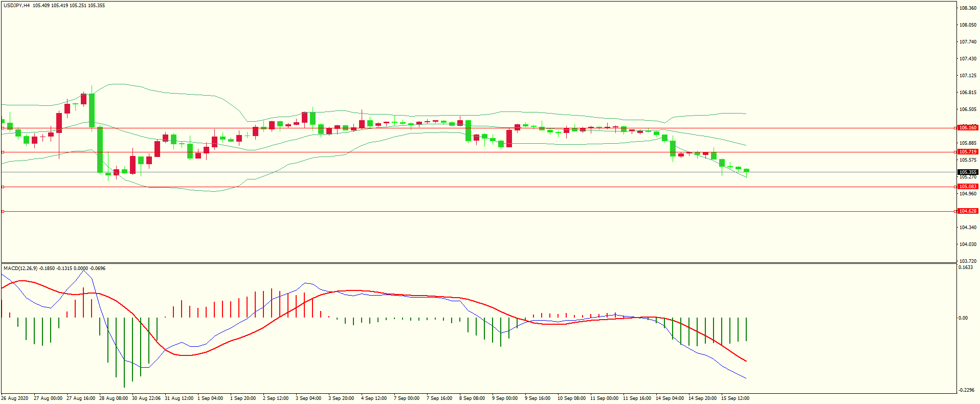980x404 pixels.
Task: Click the 31 Aug 12:00 time label
Action: [179, 398]
